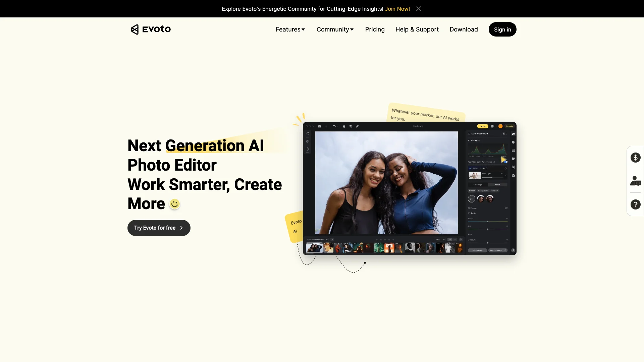The image size is (644, 362).
Task: Open the Pricing menu item
Action: tap(375, 29)
